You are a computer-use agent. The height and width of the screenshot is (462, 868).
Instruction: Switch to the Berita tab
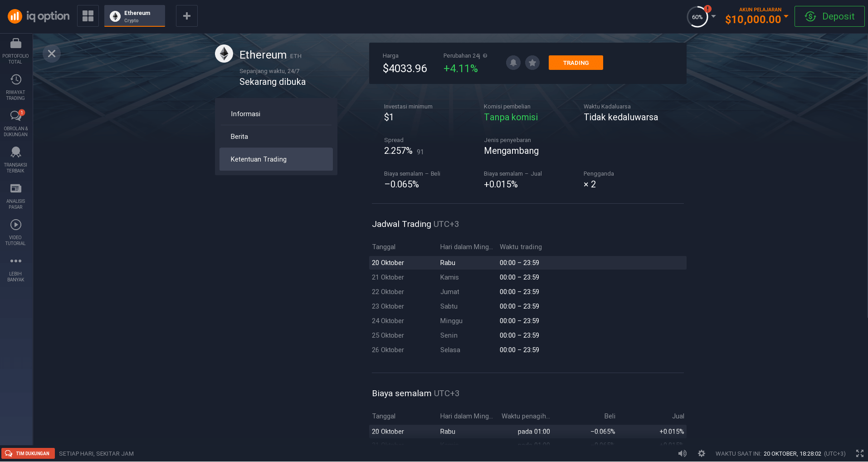239,136
